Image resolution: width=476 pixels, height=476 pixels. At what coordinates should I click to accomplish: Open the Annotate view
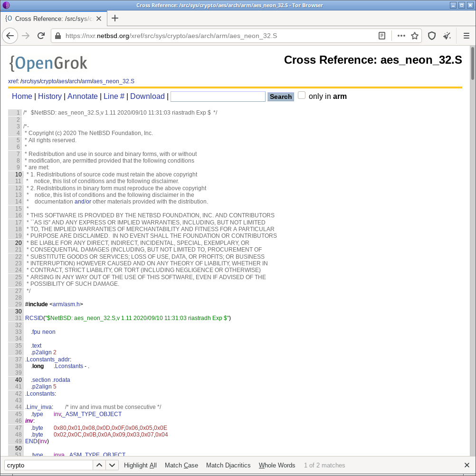(x=83, y=97)
